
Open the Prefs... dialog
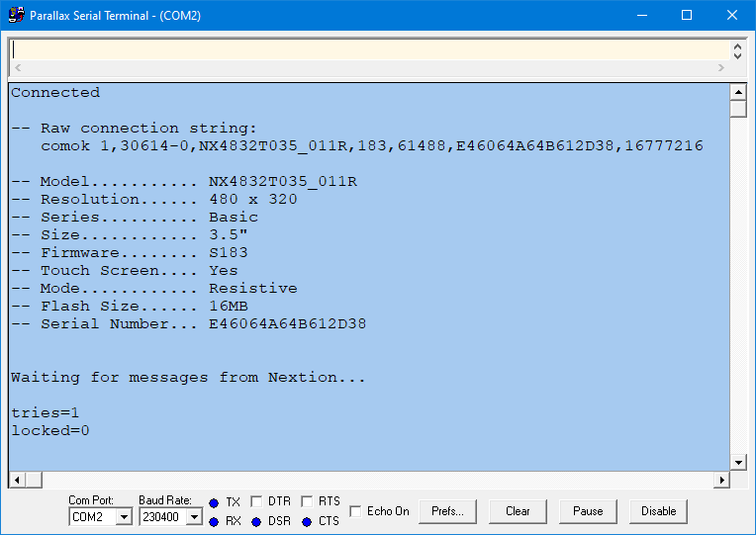point(447,511)
